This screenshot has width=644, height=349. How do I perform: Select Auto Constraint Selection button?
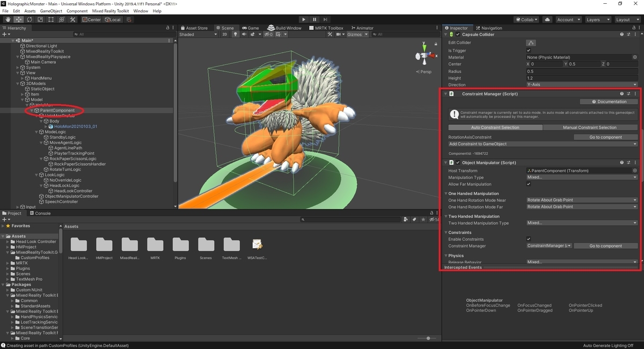pyautogui.click(x=495, y=127)
